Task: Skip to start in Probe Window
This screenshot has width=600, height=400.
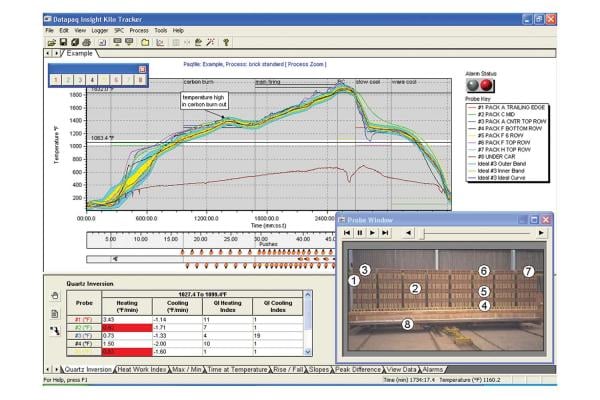Action: [x=347, y=232]
